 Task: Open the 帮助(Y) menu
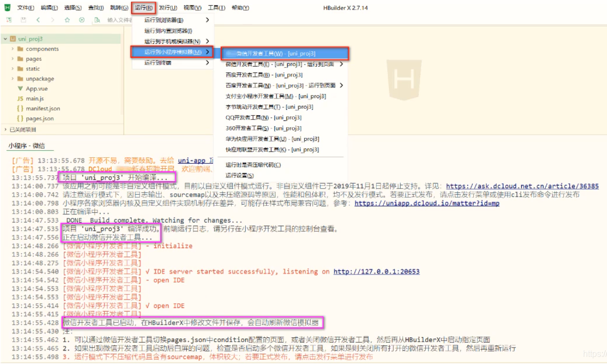point(240,8)
